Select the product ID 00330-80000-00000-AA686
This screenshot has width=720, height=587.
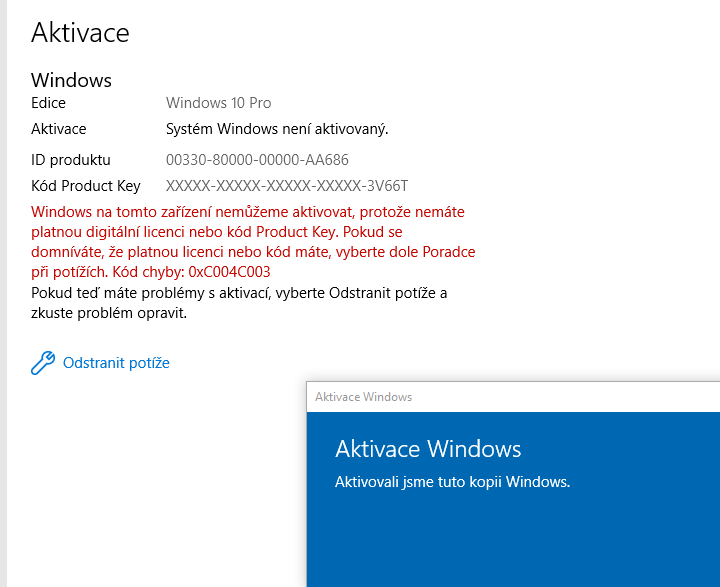(x=257, y=160)
